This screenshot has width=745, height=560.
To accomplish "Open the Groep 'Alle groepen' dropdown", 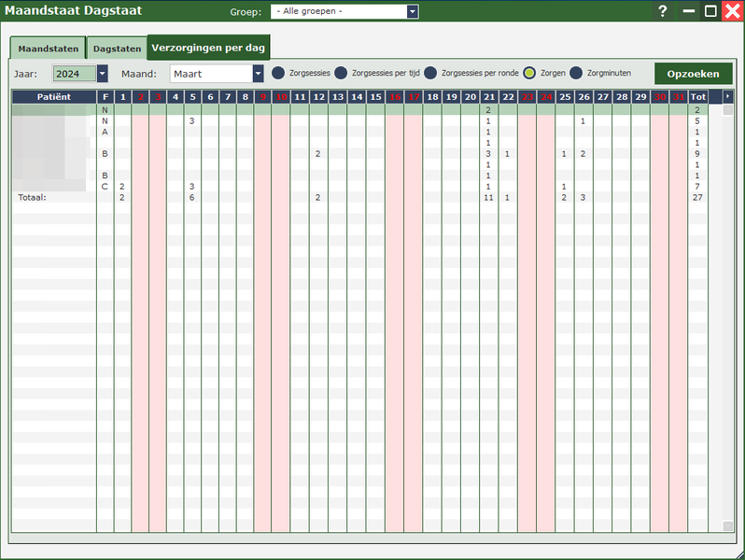I will [x=413, y=11].
